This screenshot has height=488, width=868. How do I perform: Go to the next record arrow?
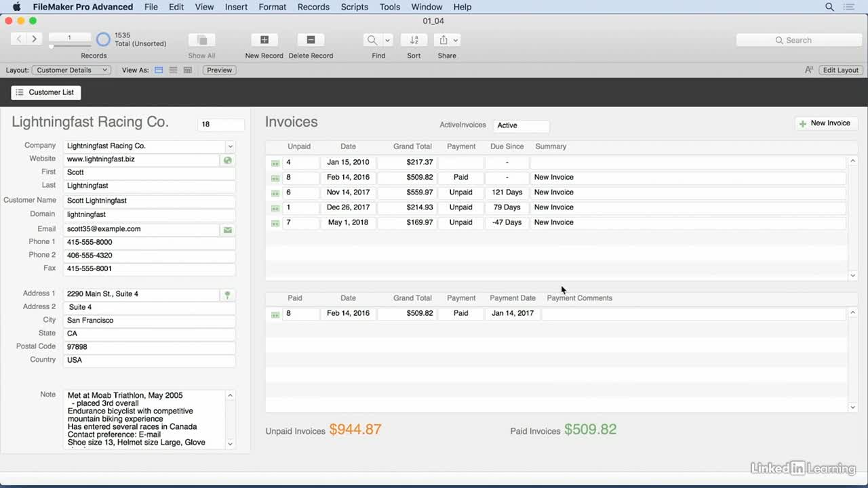pyautogui.click(x=34, y=39)
